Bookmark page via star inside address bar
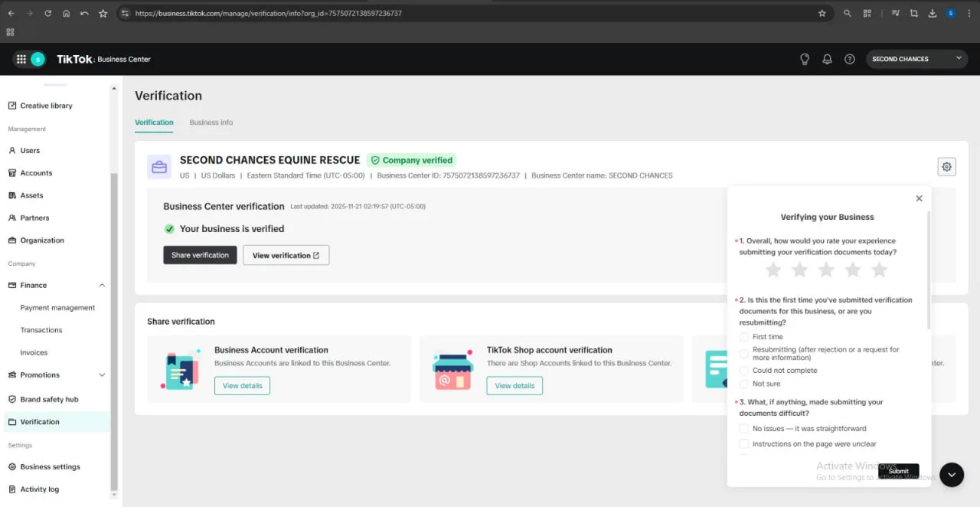 pos(822,13)
